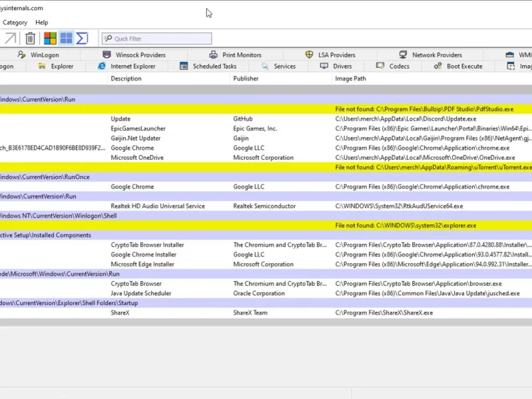Click the Network Providers monitor icon
Image resolution: width=532 pixels, height=399 pixels.
pos(403,55)
